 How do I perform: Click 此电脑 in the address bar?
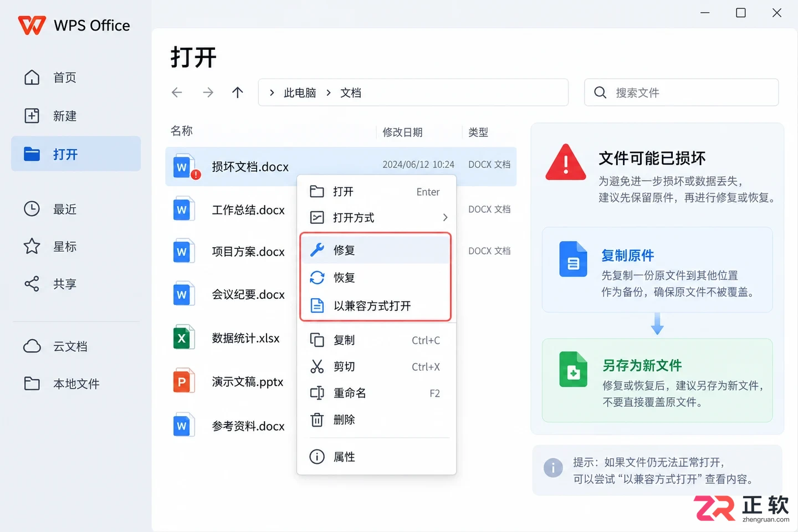coord(300,93)
